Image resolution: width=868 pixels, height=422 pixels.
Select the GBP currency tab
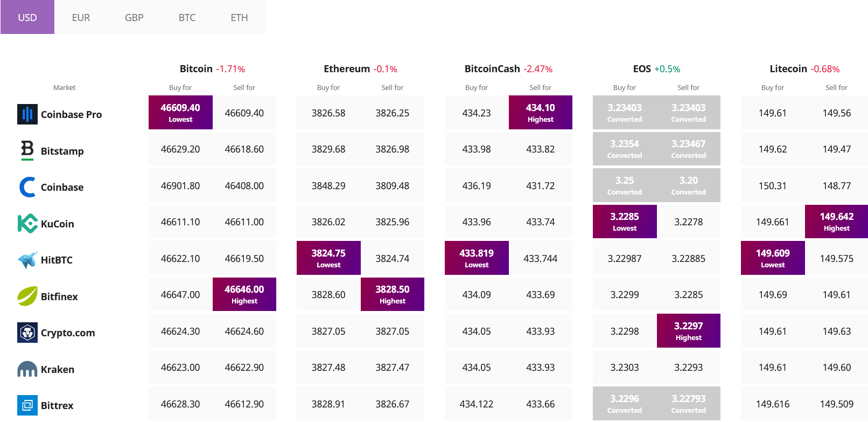pos(134,17)
